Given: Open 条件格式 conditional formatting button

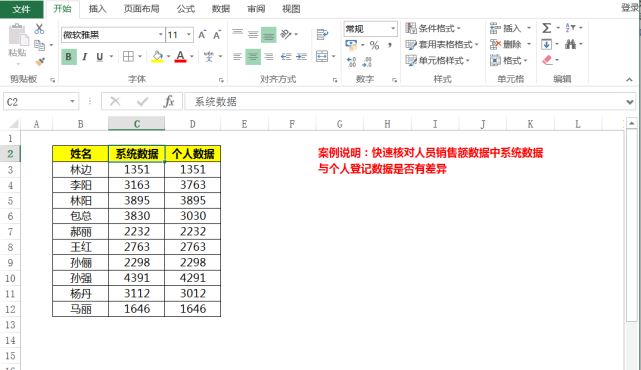Looking at the screenshot, I should tap(433, 28).
